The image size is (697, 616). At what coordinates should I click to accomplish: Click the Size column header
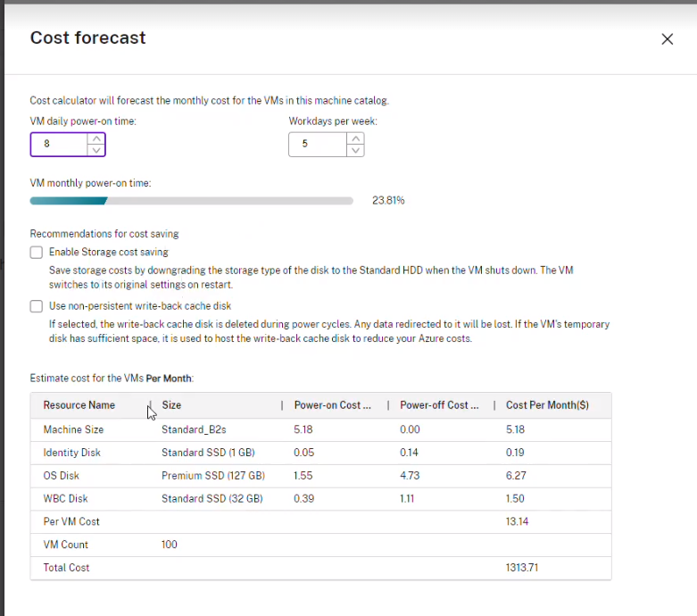[x=171, y=405]
